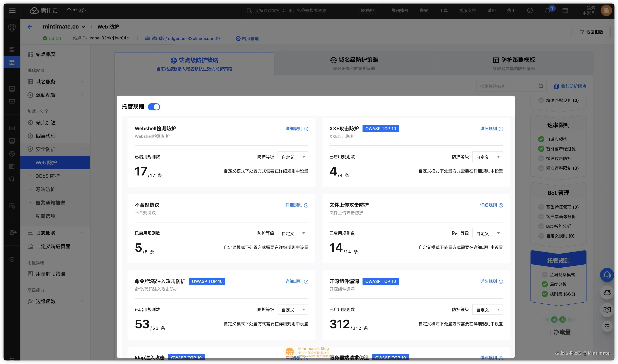Disable the 托管规则 switch

coord(154,107)
